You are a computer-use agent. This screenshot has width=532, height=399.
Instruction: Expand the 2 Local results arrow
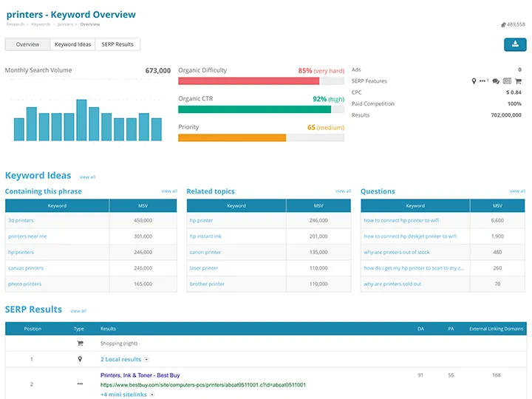click(146, 360)
